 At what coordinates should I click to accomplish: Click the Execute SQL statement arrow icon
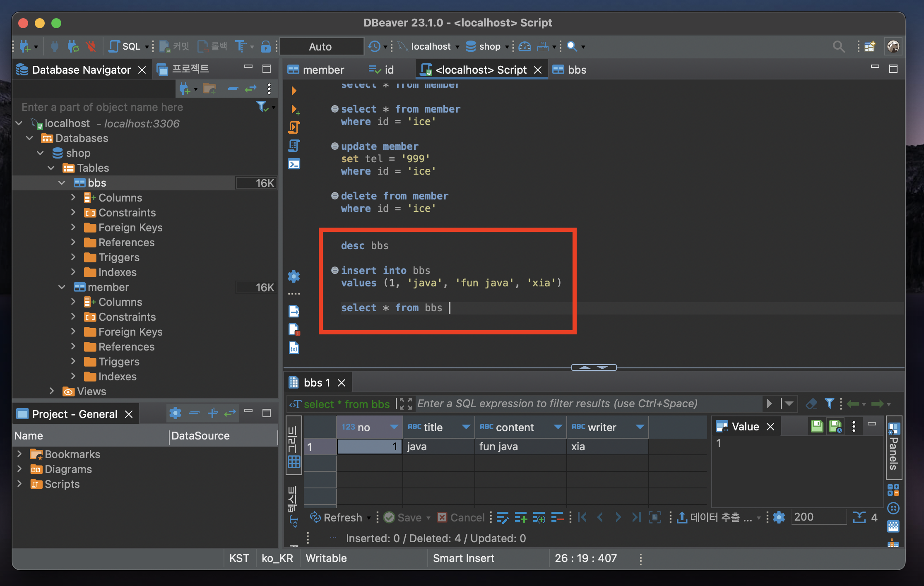point(294,91)
